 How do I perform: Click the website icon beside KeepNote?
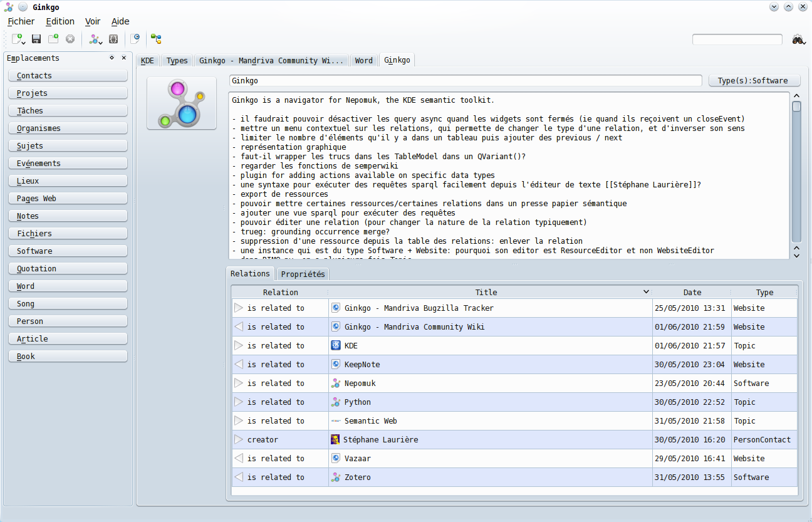click(336, 364)
